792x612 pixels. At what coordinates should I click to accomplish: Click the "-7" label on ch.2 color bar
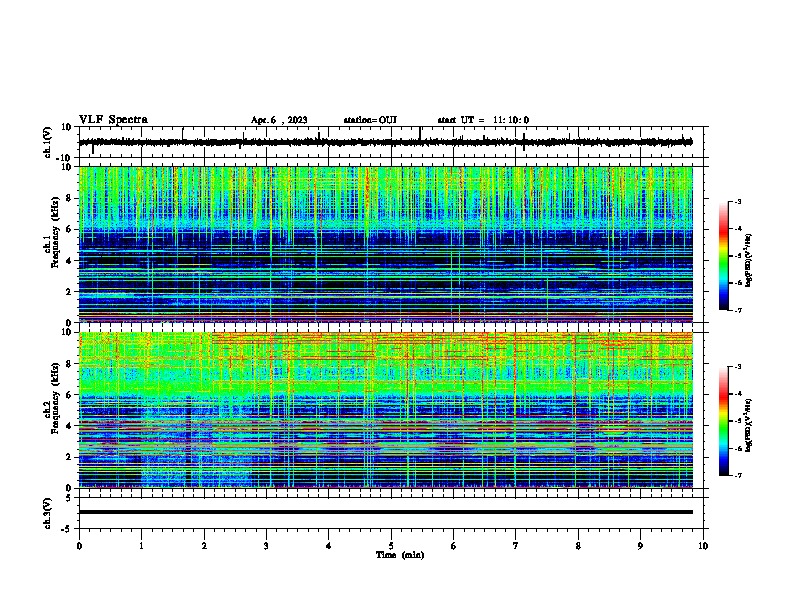coord(738,475)
